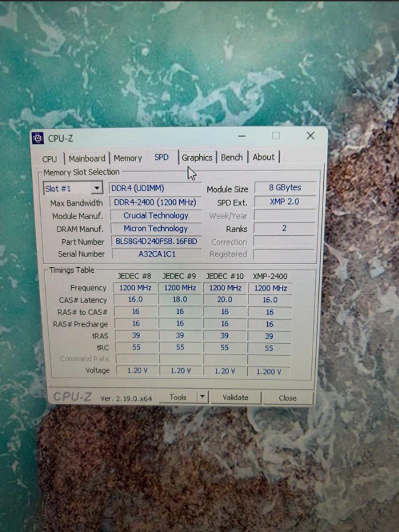
Task: Click the Module Size label
Action: click(227, 189)
